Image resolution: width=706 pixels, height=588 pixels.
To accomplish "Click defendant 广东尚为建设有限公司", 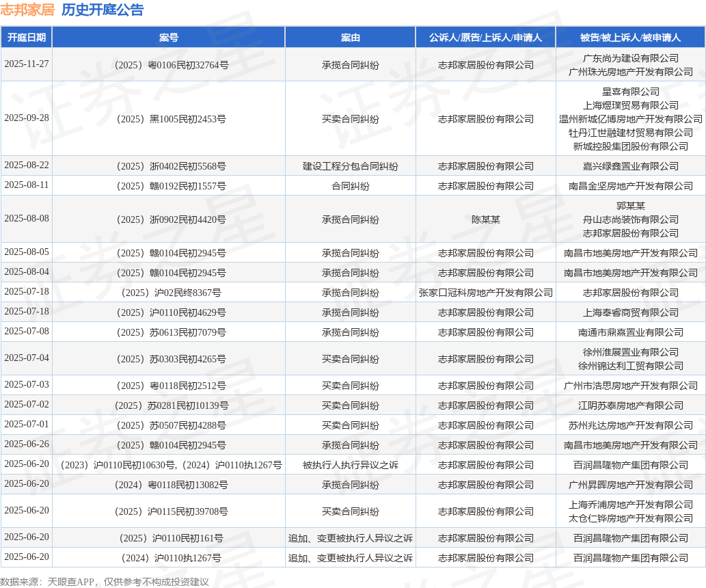I will (x=630, y=58).
